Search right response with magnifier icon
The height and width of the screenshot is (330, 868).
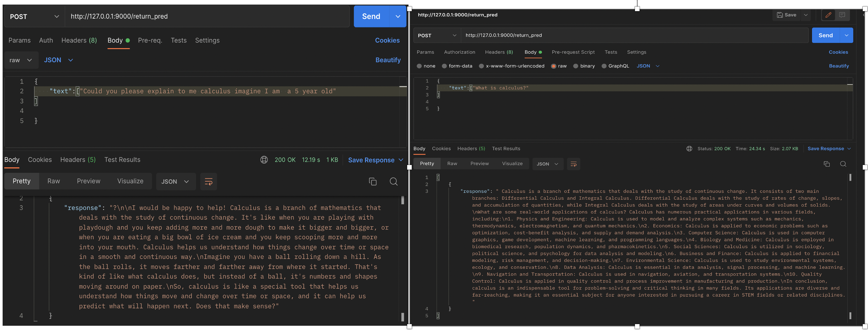[x=843, y=164]
